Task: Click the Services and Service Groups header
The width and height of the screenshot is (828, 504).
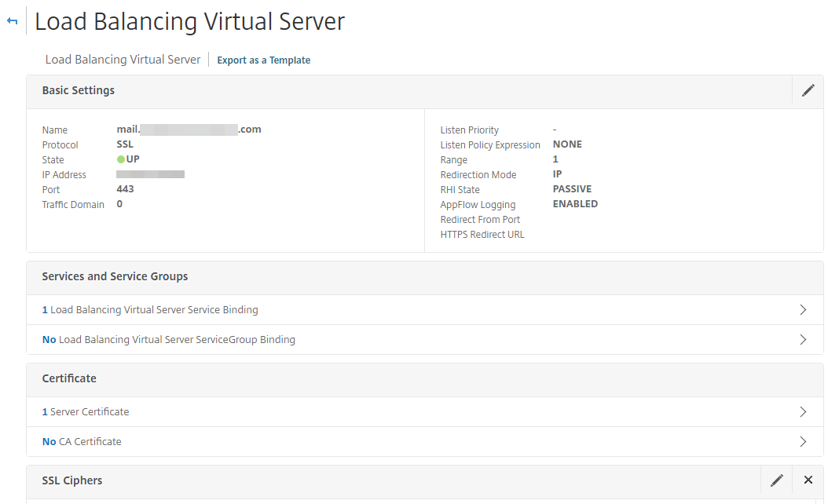Action: pos(115,276)
